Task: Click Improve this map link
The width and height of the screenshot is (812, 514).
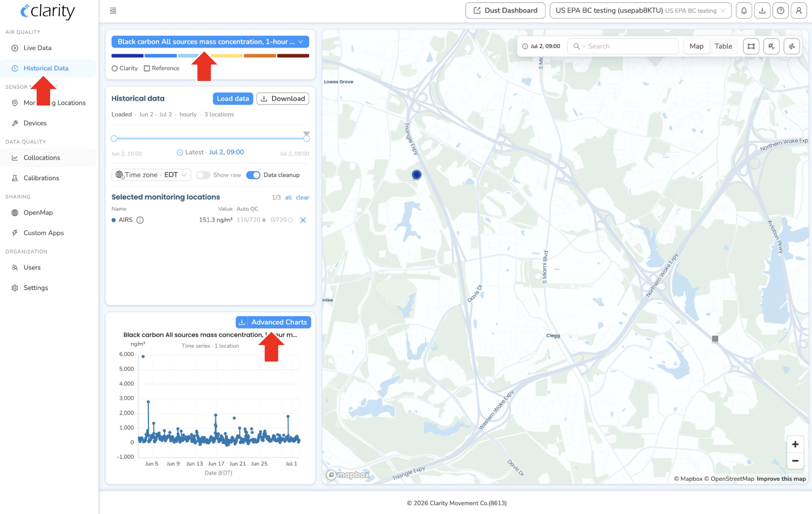Action: coord(781,479)
